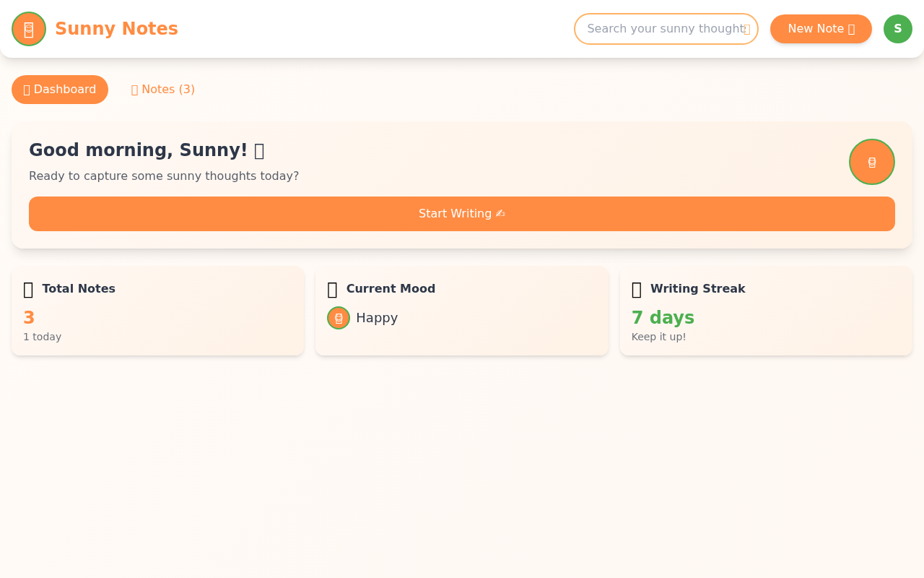
Task: Click the Happy mood label text
Action: [377, 318]
